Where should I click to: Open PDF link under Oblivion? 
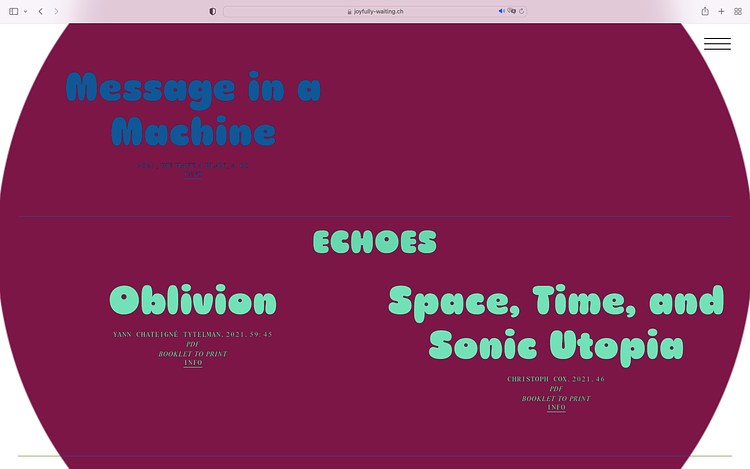point(193,344)
